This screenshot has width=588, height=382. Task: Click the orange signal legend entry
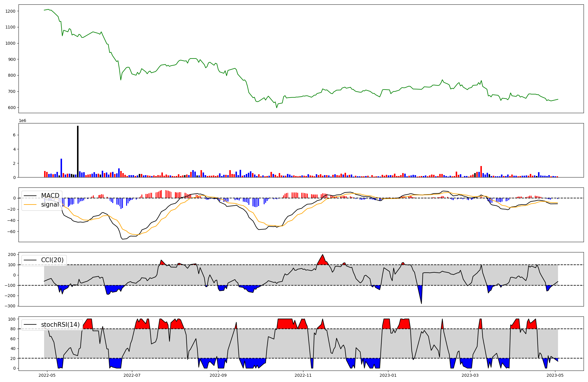[50, 205]
